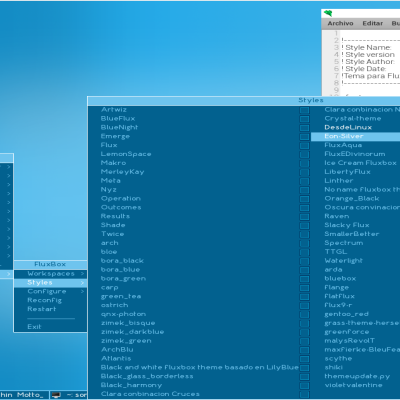The image size is (400, 400).
Task: Apply the FluxEDivinorum style
Action: (356, 154)
